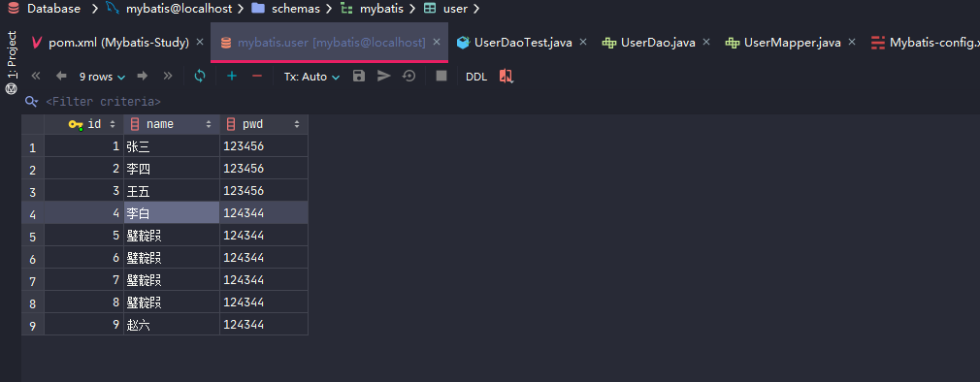Go to first page of rows
980x382 pixels.
pyautogui.click(x=36, y=77)
